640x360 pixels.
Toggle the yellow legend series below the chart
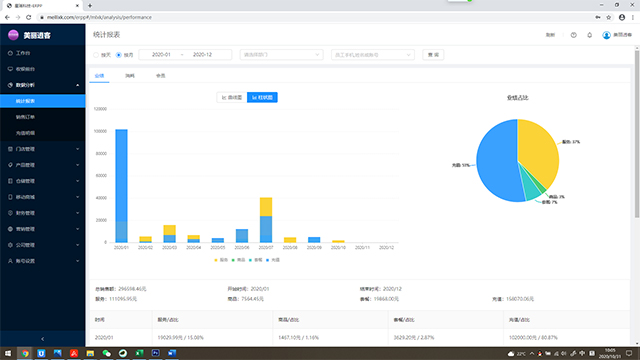coord(221,260)
